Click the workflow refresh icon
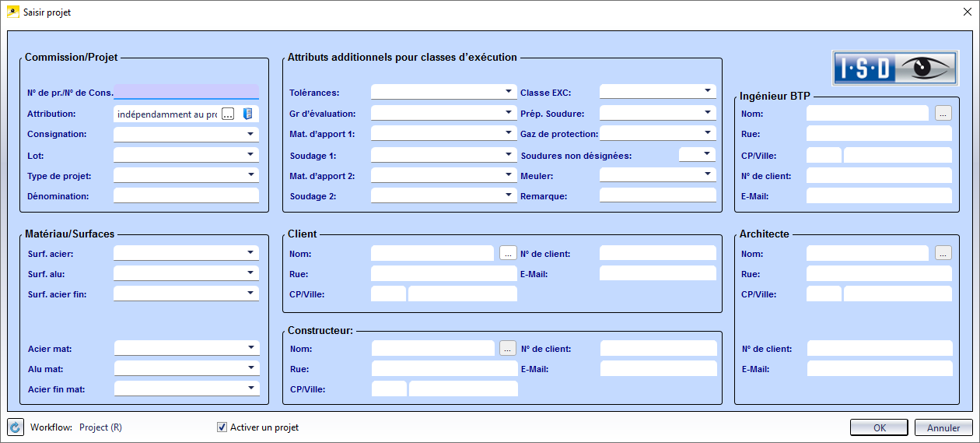Viewport: 980px width, 443px height. [x=16, y=427]
